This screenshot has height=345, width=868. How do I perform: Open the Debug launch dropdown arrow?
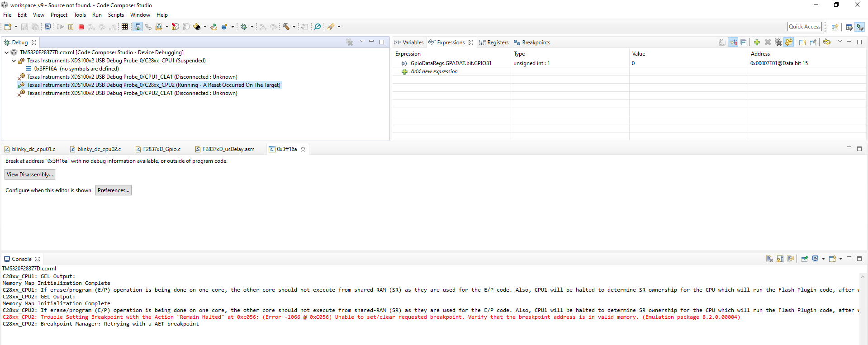click(x=252, y=27)
